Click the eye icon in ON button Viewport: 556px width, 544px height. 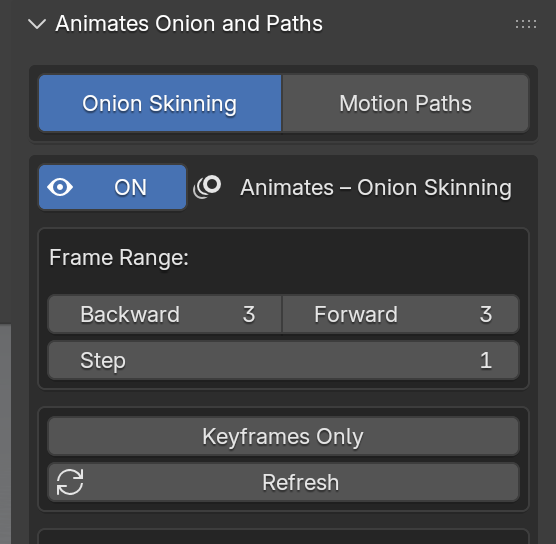click(60, 187)
